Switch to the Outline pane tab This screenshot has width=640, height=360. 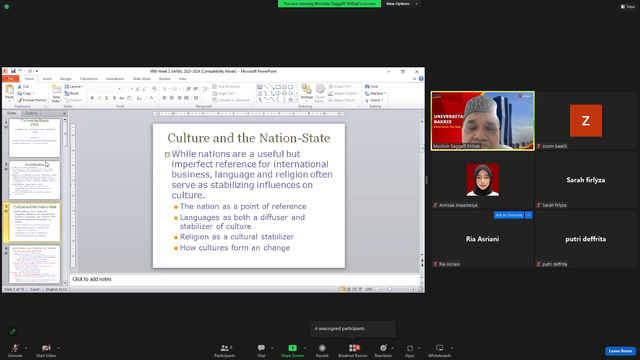click(x=31, y=113)
